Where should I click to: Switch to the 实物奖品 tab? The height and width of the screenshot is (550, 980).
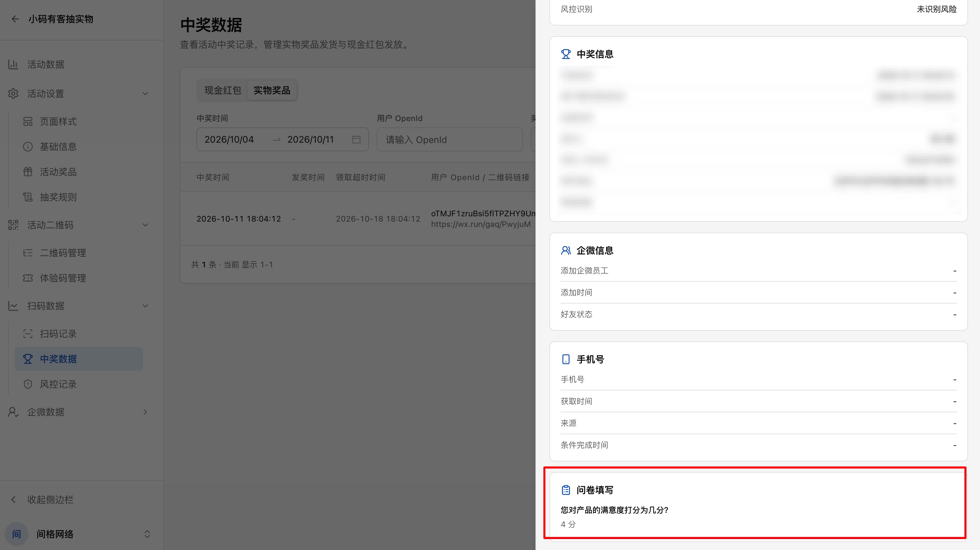coord(272,90)
